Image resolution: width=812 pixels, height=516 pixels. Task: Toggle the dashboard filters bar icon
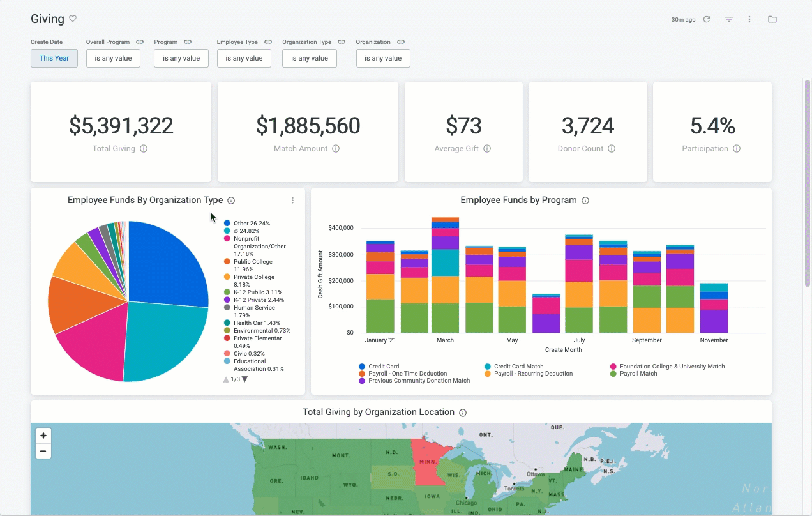pyautogui.click(x=728, y=19)
